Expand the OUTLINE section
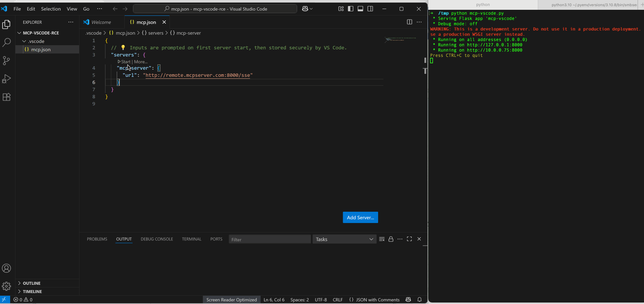644x304 pixels. [32, 283]
